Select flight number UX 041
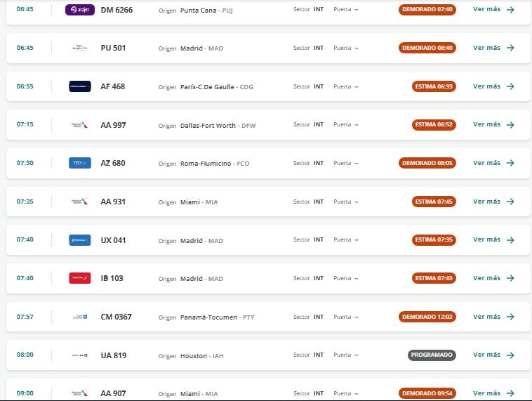Image resolution: width=532 pixels, height=401 pixels. pyautogui.click(x=113, y=240)
